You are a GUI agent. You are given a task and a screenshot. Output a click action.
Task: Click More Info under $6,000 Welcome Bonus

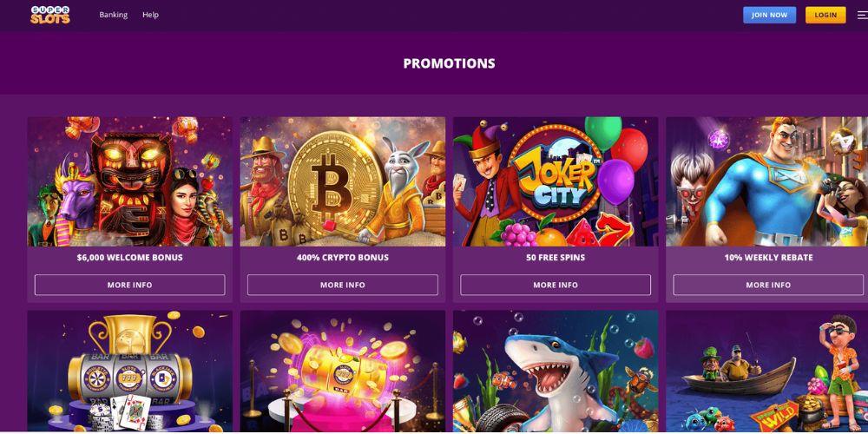click(130, 285)
